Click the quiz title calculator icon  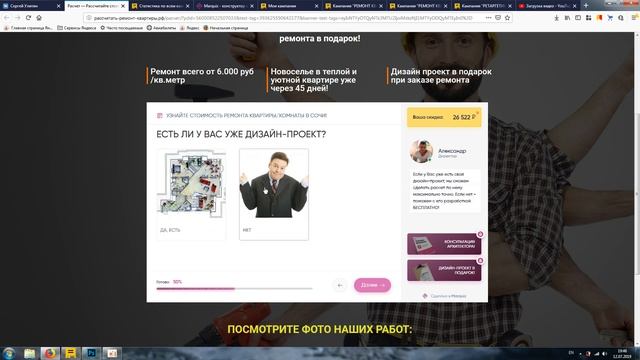[160, 116]
